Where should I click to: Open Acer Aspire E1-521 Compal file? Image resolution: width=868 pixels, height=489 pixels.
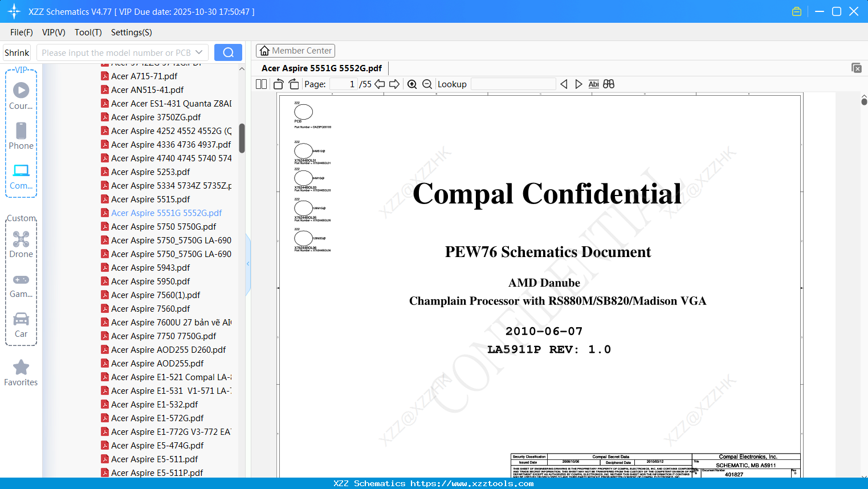pos(166,377)
